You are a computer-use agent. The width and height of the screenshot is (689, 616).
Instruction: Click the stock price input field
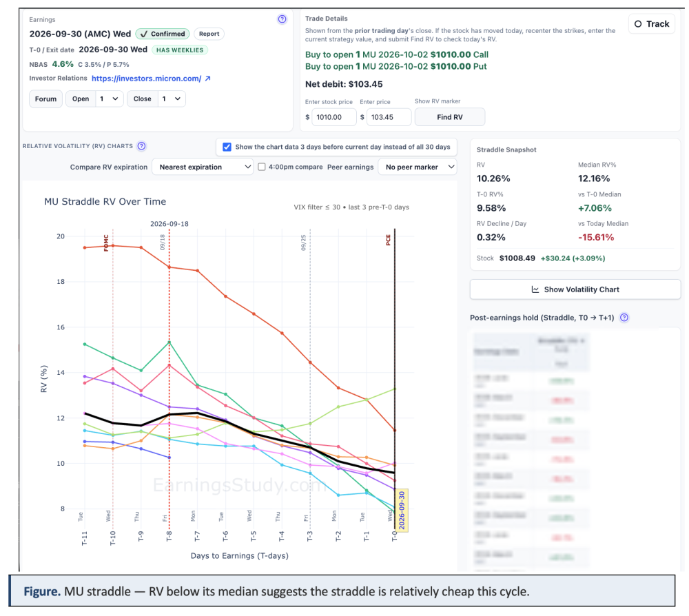pos(334,117)
